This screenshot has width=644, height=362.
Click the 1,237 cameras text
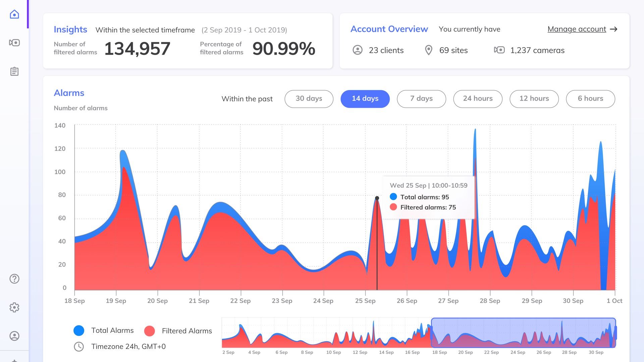pos(537,50)
